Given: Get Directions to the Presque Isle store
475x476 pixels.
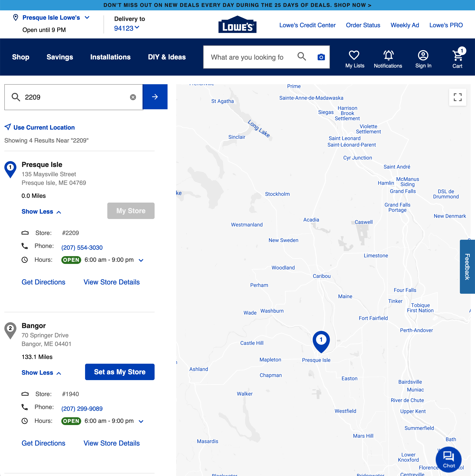Looking at the screenshot, I should point(43,282).
